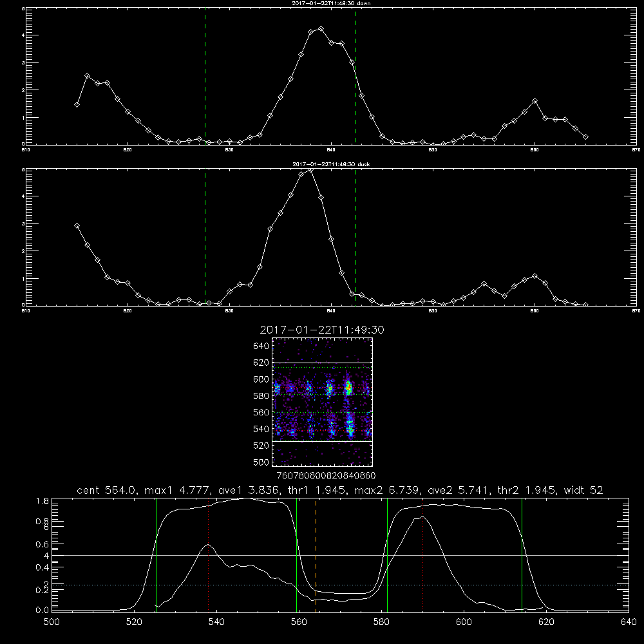Click spectral image y-axis label "500"

[261, 462]
